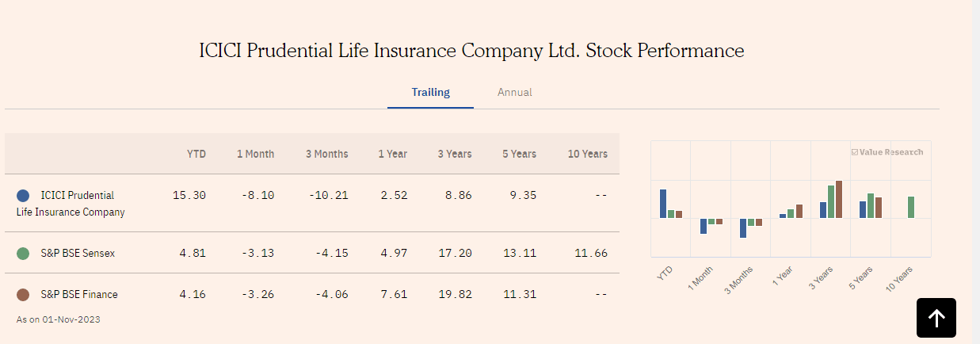Image resolution: width=980 pixels, height=344 pixels.
Task: Click the blue YTD bar in chart
Action: click(x=663, y=204)
